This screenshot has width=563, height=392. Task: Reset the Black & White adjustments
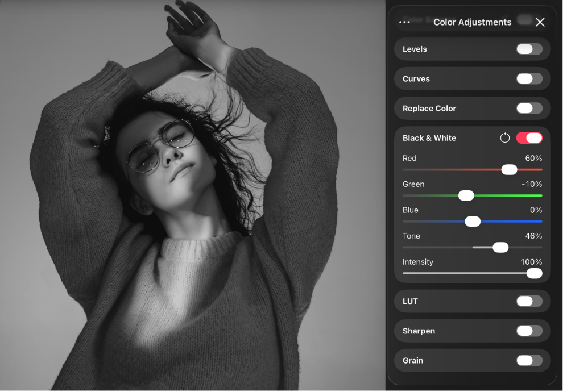point(506,137)
